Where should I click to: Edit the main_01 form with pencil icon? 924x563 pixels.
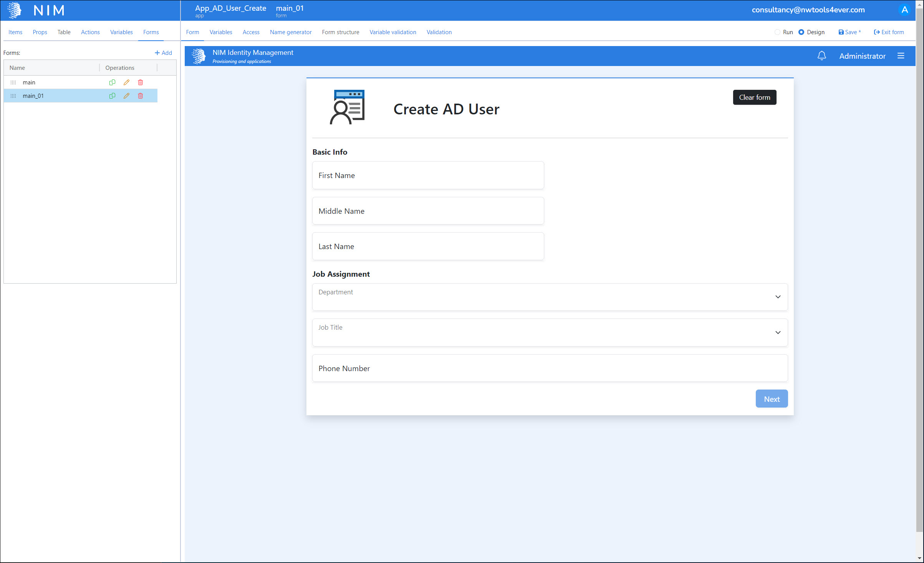tap(126, 96)
